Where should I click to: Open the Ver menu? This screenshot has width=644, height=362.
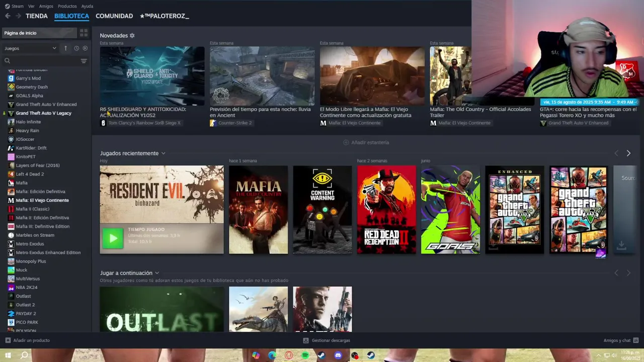31,6
